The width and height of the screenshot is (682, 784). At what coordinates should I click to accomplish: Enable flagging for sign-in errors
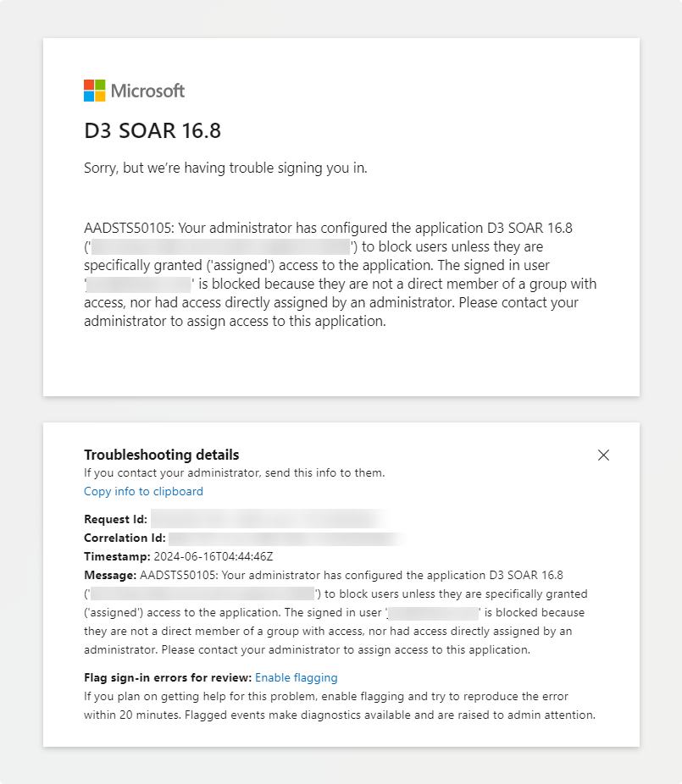(297, 677)
